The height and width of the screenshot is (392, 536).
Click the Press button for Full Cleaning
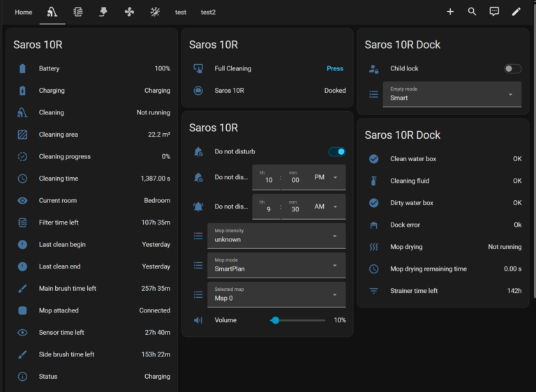tap(335, 68)
